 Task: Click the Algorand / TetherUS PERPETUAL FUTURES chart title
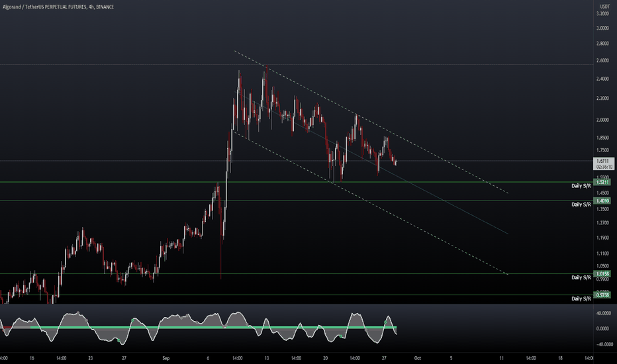click(x=58, y=7)
